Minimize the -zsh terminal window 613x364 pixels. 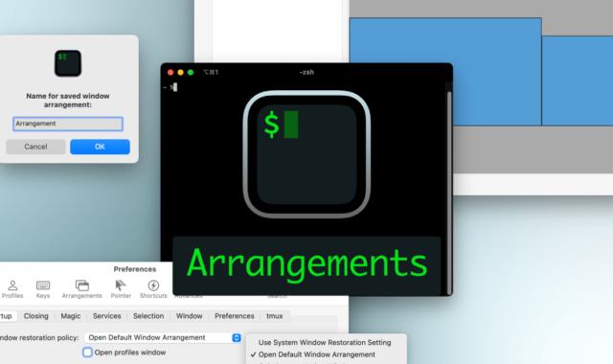[x=181, y=73]
